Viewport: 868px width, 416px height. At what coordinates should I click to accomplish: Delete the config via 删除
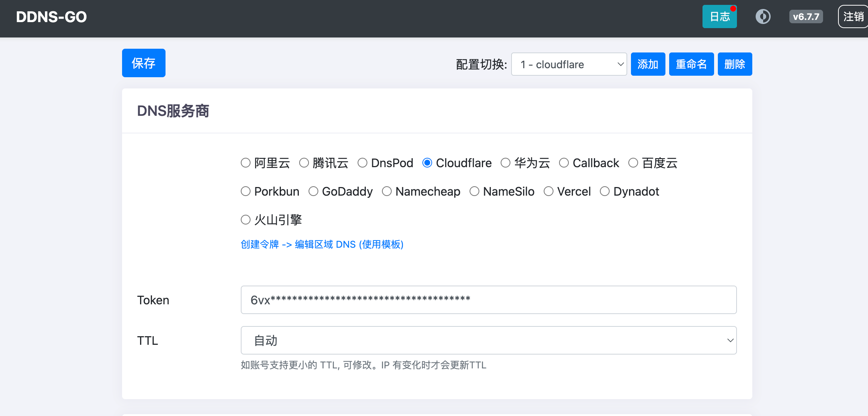click(735, 64)
